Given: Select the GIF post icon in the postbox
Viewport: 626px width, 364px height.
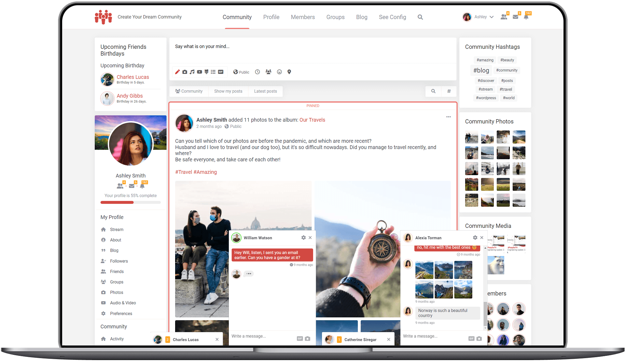Looking at the screenshot, I should pyautogui.click(x=221, y=72).
